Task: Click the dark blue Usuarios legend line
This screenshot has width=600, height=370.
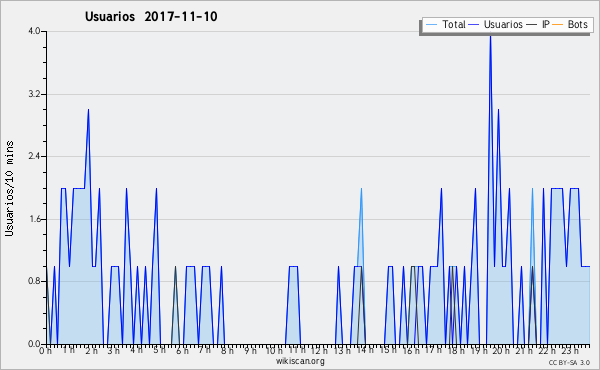Action: pyautogui.click(x=474, y=25)
